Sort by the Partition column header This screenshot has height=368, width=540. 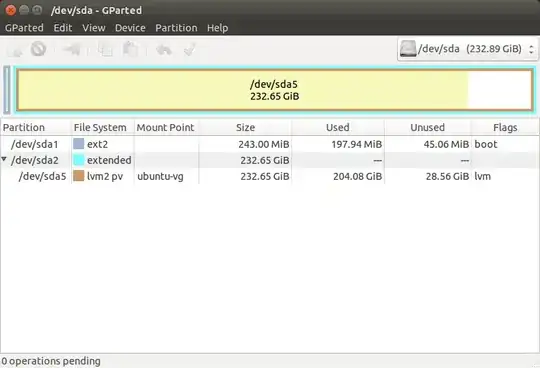[36, 127]
